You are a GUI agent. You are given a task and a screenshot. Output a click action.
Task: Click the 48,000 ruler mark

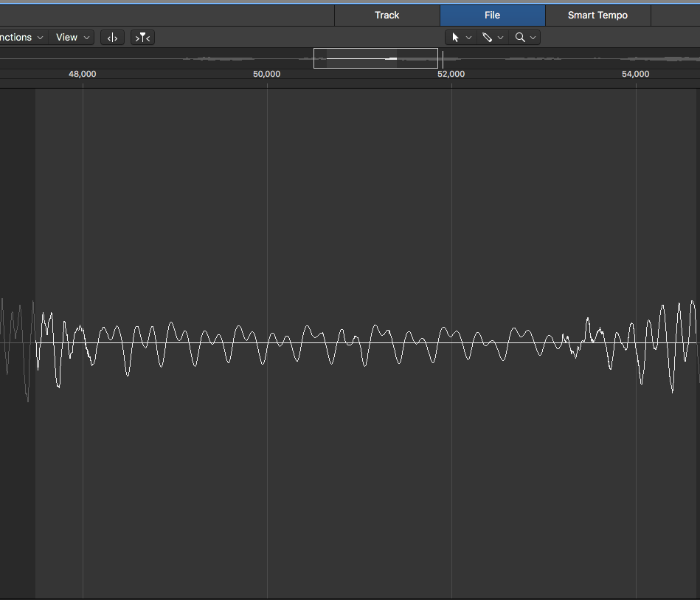(x=83, y=74)
